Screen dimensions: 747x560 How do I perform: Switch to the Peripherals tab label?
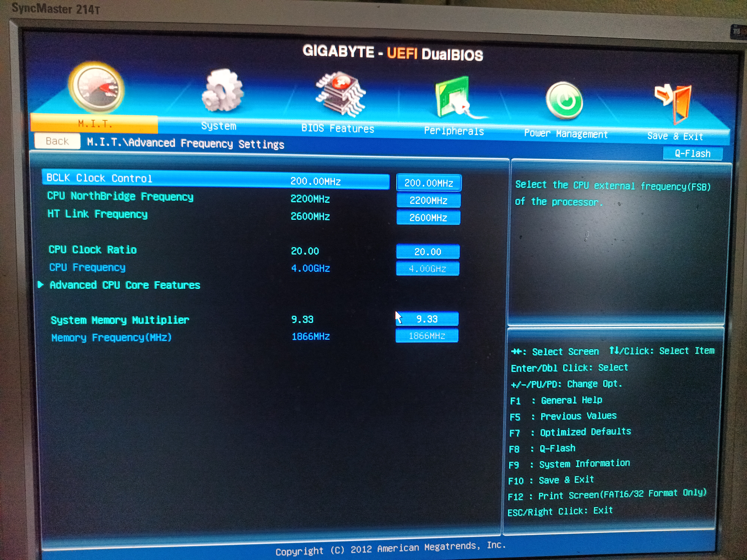point(454,131)
